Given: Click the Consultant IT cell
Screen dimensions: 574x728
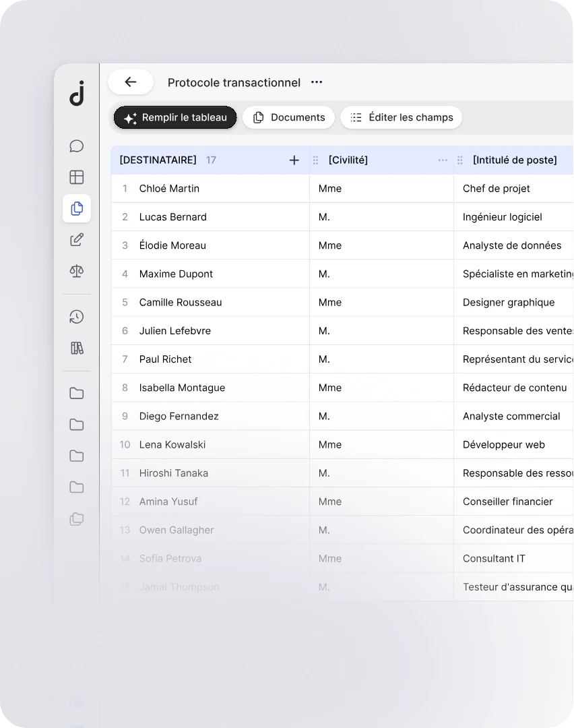Looking at the screenshot, I should click(513, 559).
